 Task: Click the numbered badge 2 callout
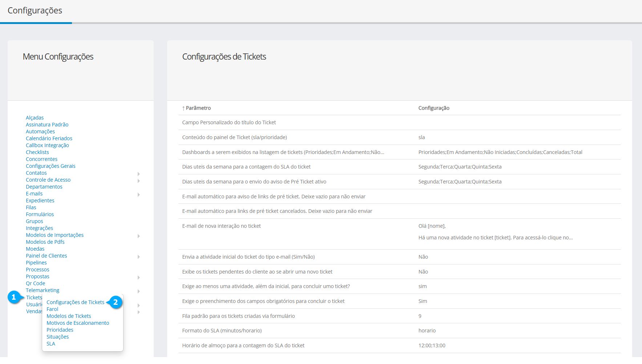pos(116,302)
